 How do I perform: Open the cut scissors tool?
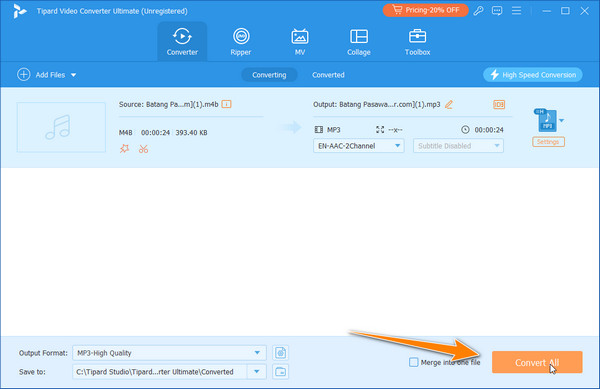(x=143, y=149)
